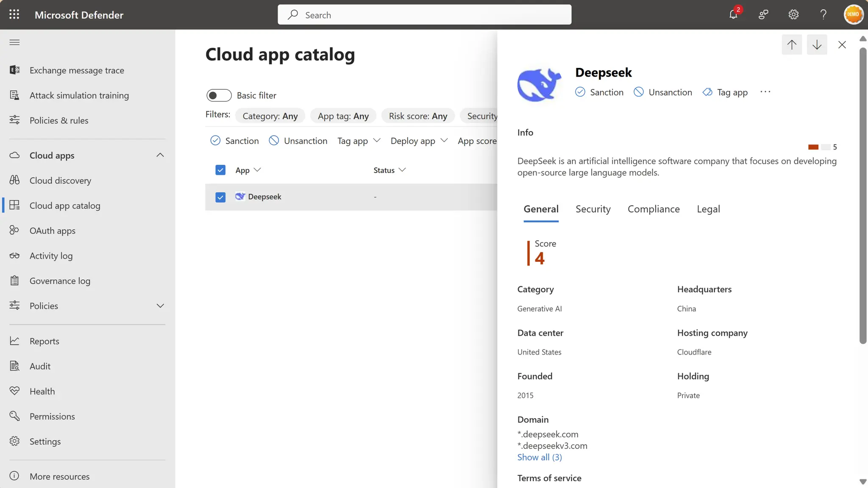Go to next app with down arrow

[817, 44]
